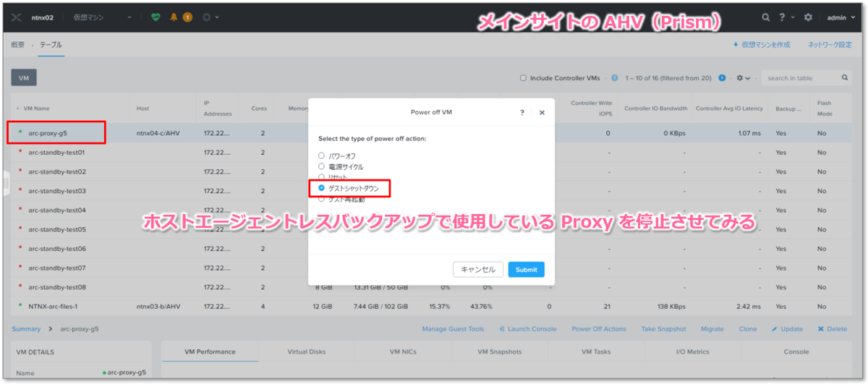
Task: Open the VM Performance tab
Action: pyautogui.click(x=210, y=352)
